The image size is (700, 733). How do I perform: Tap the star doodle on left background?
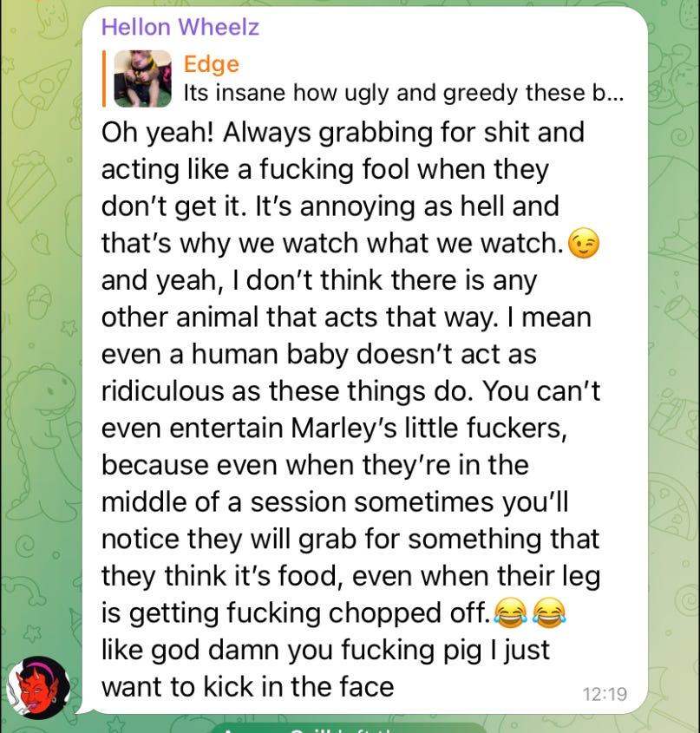click(x=70, y=328)
